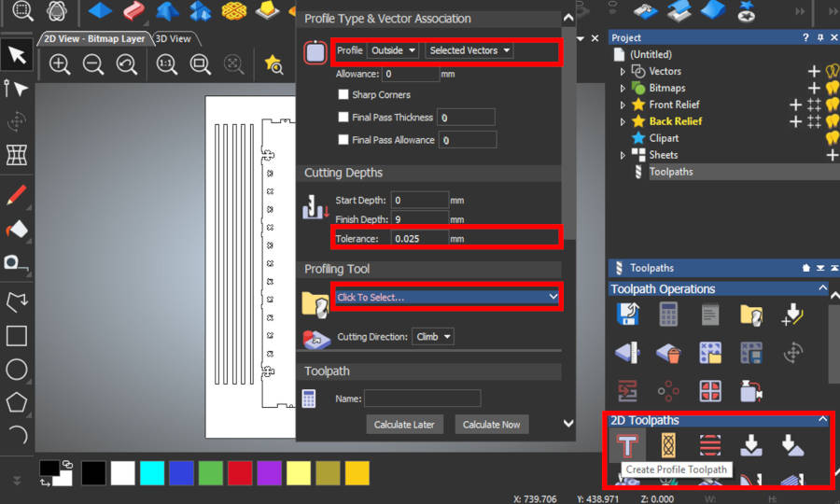Pick the red color swatch
The height and width of the screenshot is (504, 840).
[240, 473]
